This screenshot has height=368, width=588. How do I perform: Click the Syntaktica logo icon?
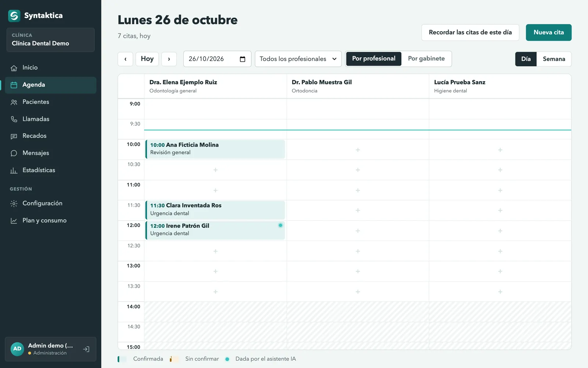[14, 15]
